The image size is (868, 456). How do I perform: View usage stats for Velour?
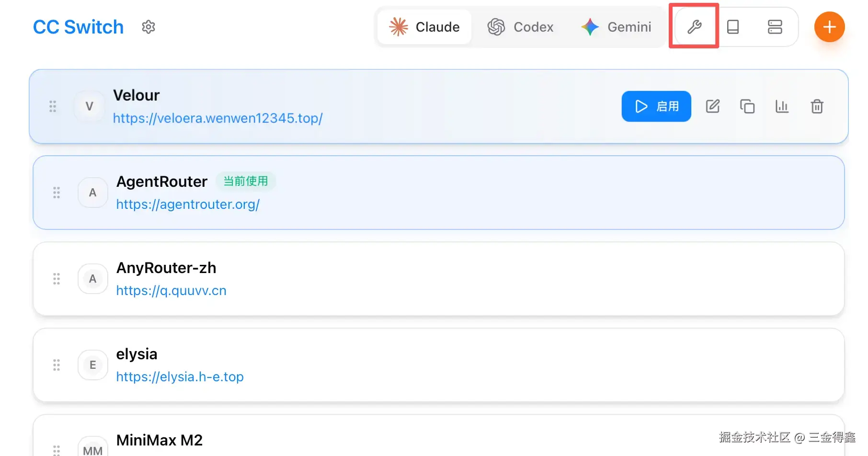tap(782, 106)
